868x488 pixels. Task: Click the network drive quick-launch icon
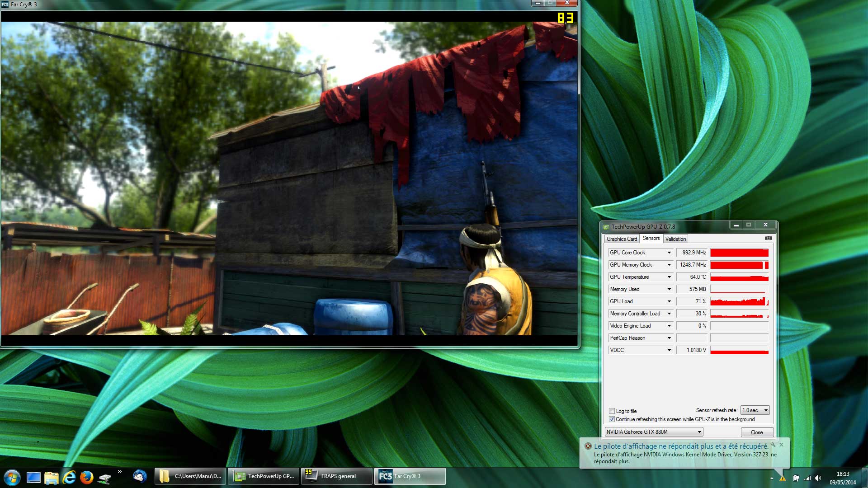[x=104, y=478]
